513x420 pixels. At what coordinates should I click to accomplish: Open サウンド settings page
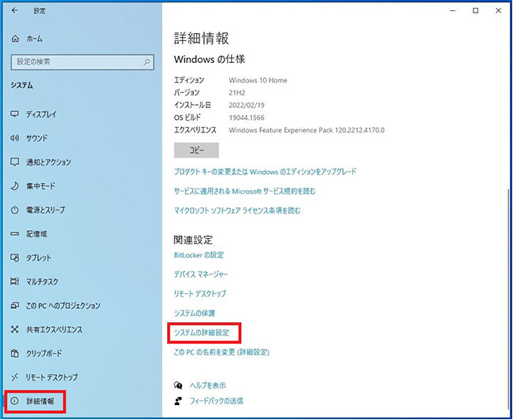[37, 138]
